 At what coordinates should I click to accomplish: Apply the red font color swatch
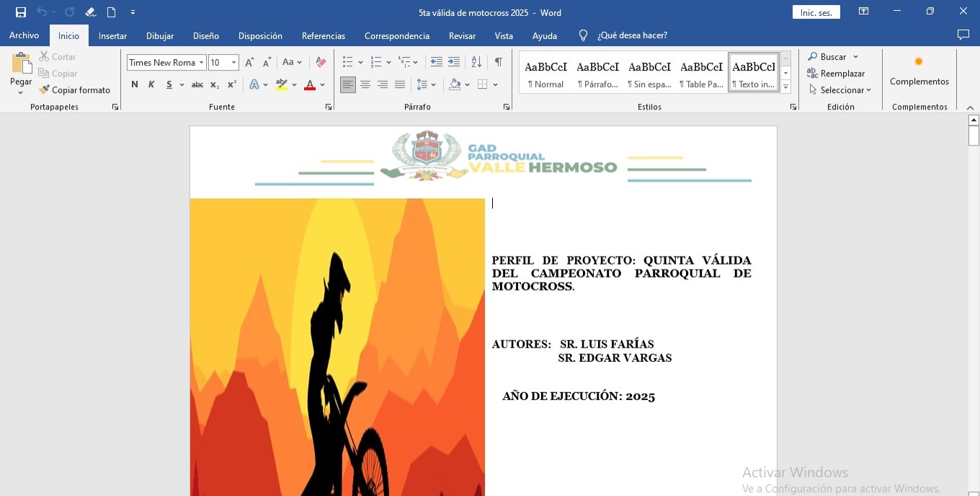pos(310,85)
